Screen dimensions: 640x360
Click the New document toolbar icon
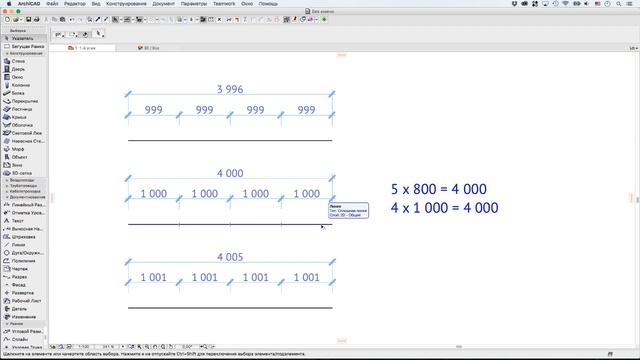(x=7, y=20)
